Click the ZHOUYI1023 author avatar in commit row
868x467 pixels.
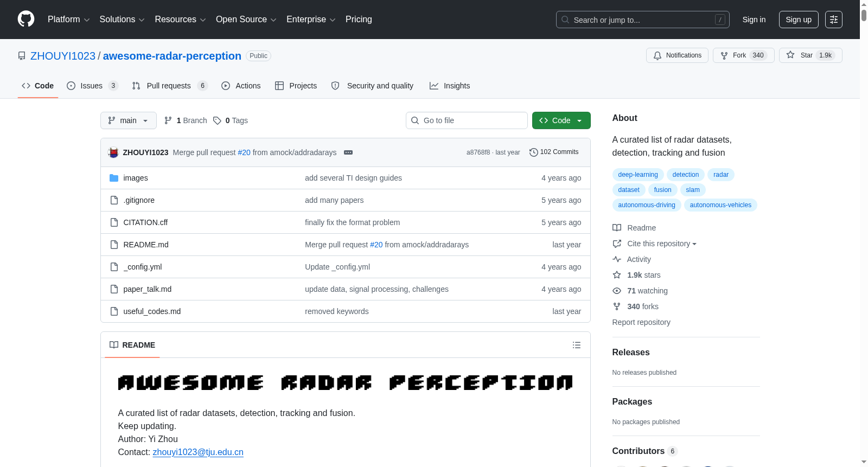click(x=113, y=152)
